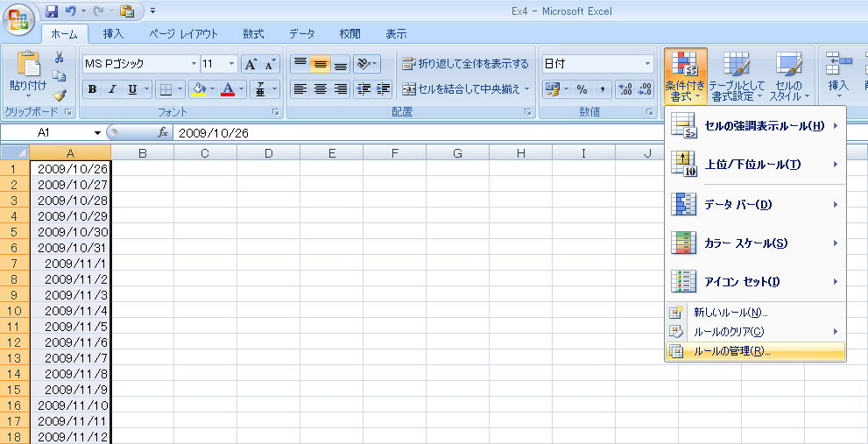Image resolution: width=868 pixels, height=444 pixels.
Task: Expand the number format dropdown showing 日付
Action: tap(648, 64)
